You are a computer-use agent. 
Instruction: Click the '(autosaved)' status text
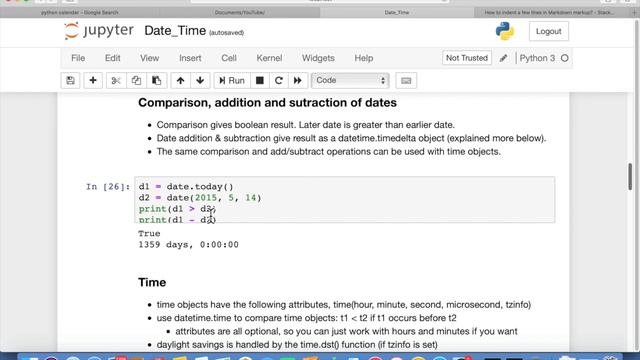pyautogui.click(x=227, y=33)
